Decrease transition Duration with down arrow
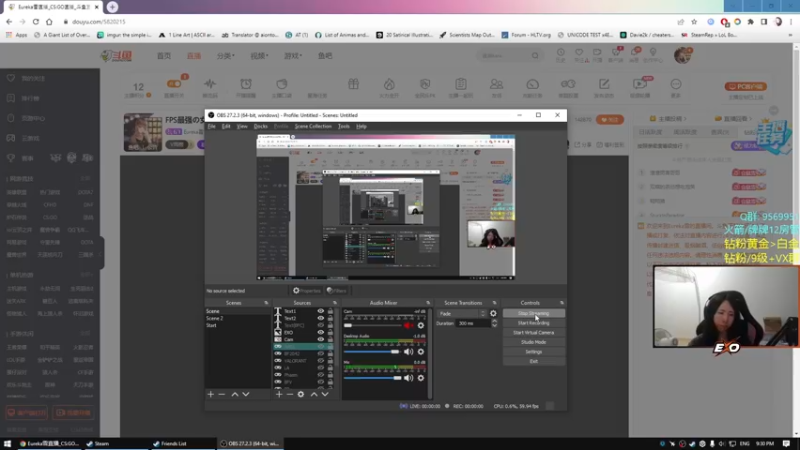The image size is (800, 450). [x=494, y=326]
